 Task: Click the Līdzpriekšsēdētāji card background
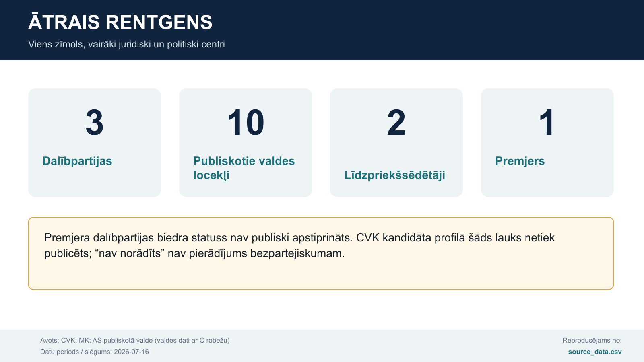coord(396,143)
